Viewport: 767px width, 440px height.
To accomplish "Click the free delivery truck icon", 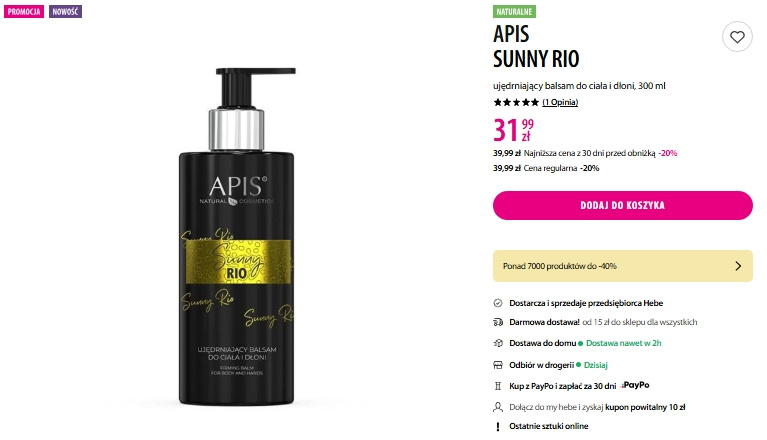I will click(x=497, y=322).
